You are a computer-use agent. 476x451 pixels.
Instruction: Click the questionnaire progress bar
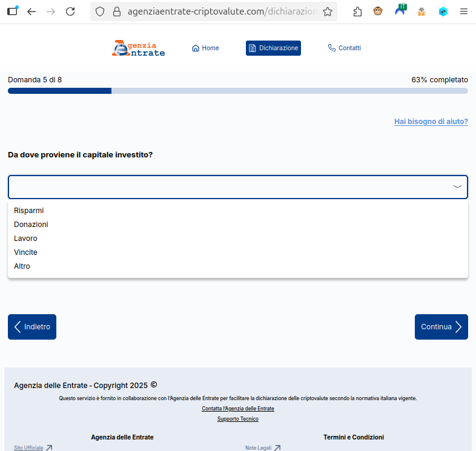tap(237, 91)
